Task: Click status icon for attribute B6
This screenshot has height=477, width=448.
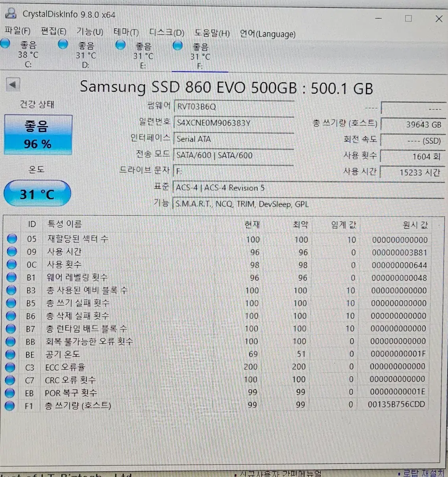Action: 11,316
